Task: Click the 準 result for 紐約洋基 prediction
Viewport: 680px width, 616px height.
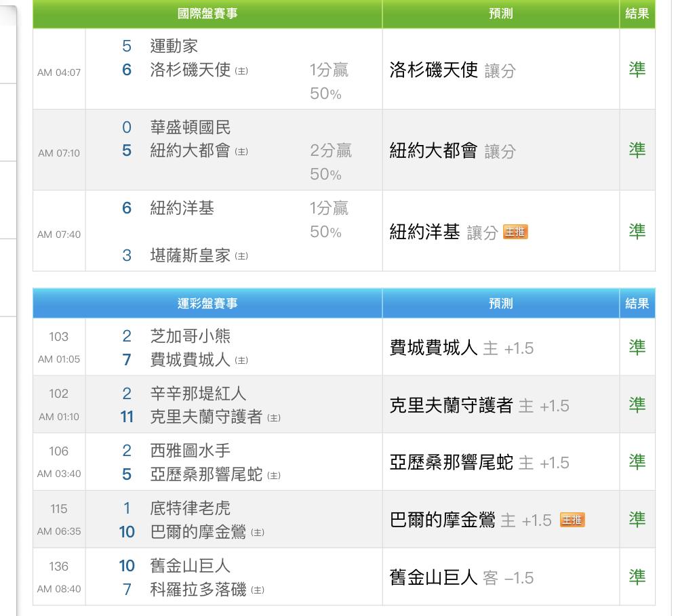Action: [x=637, y=231]
